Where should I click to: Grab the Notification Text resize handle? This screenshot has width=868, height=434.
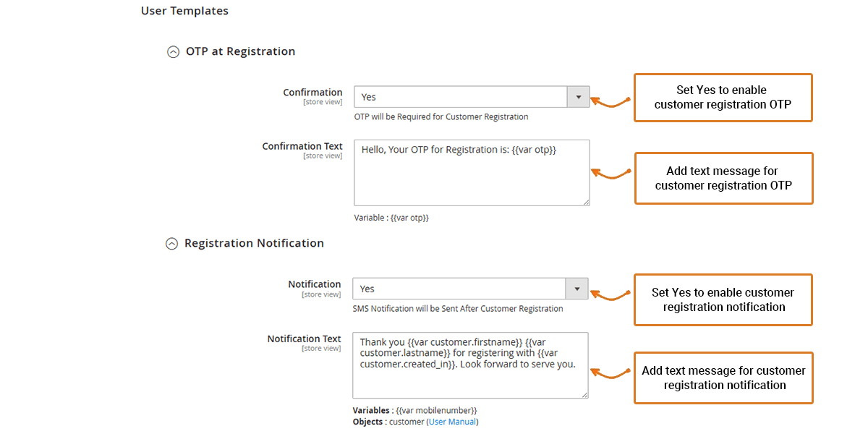pyautogui.click(x=584, y=394)
